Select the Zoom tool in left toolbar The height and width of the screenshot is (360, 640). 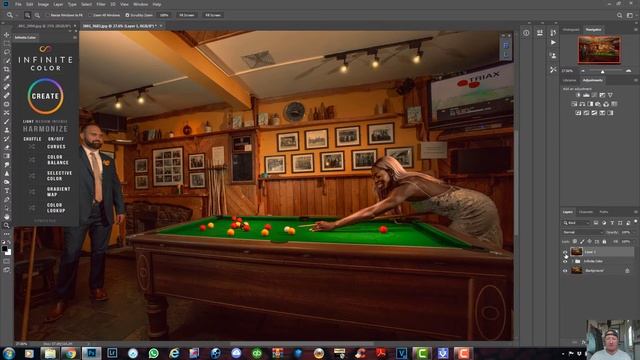(7, 225)
